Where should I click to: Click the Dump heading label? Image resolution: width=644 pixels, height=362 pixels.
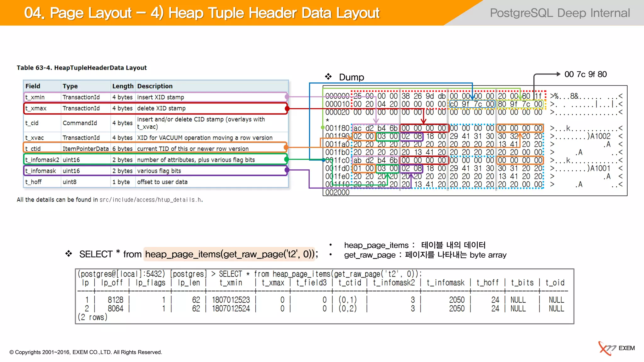coord(352,77)
